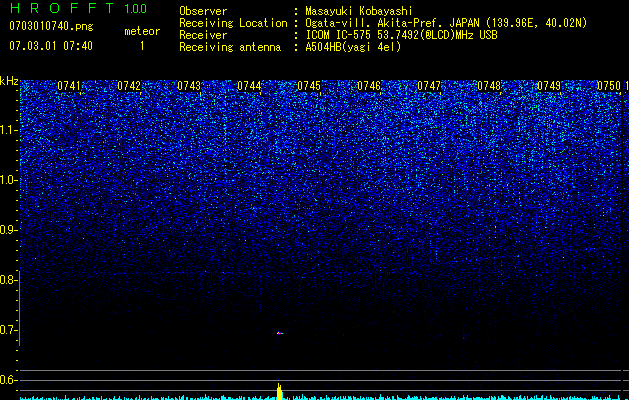
Task: Click the 0.6 kHz axis label
Action: pyautogui.click(x=8, y=380)
